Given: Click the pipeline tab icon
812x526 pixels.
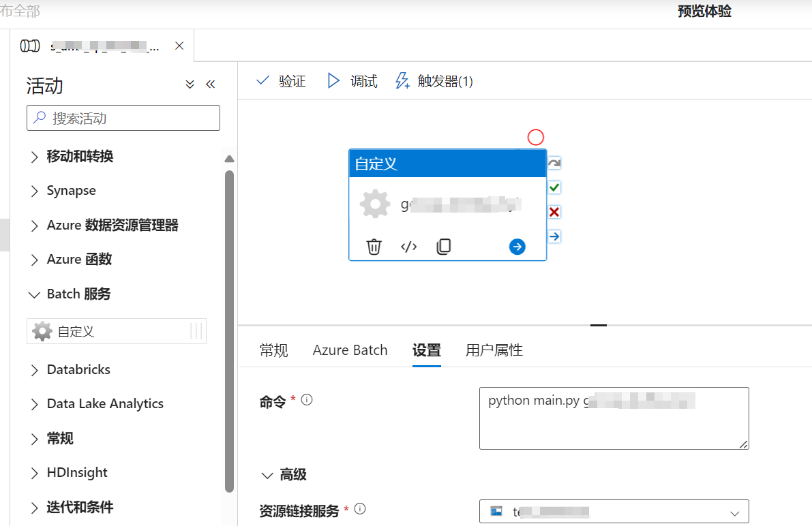Looking at the screenshot, I should 30,46.
